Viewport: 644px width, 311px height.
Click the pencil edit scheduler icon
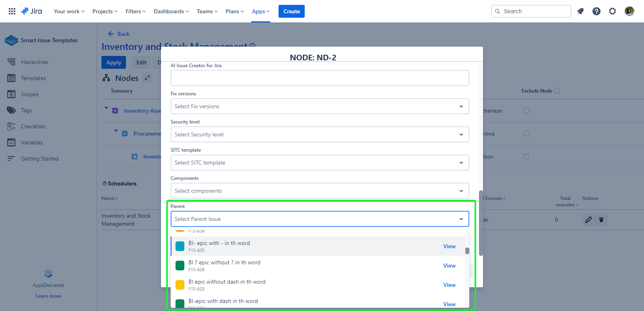click(x=588, y=220)
